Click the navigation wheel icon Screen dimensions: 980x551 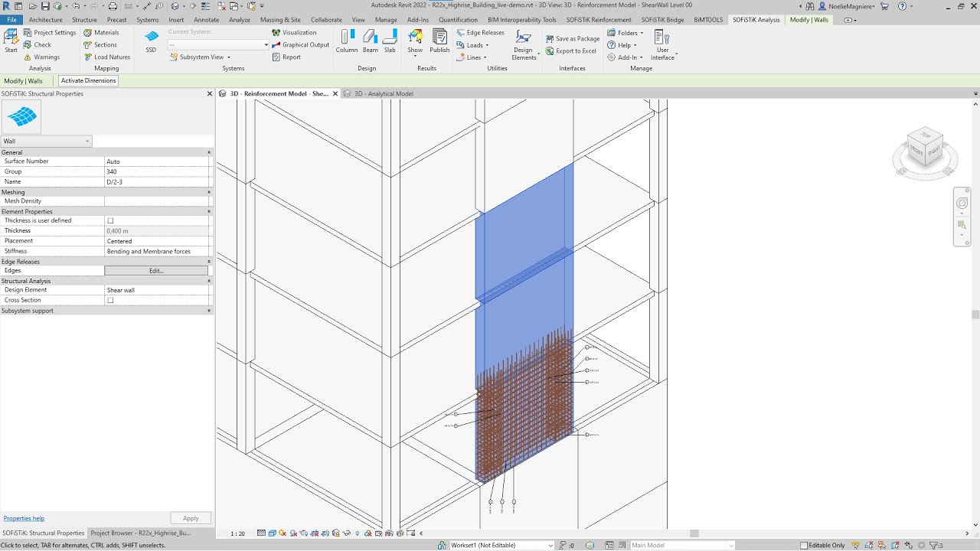point(962,203)
